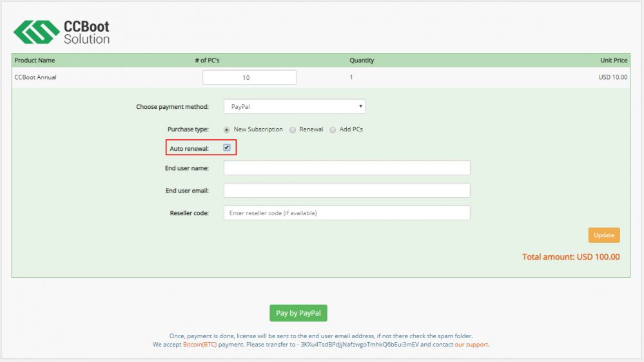Click the End user name label
Screen dimensions: 644x362
pos(187,168)
